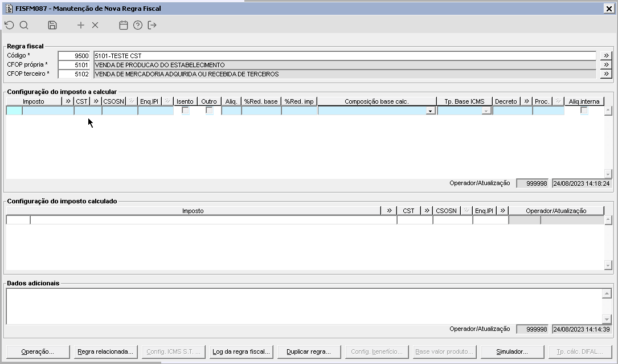Screen dimensions: 618x364
Task: Click Config. ICMS S.T. ... button
Action: (173, 351)
